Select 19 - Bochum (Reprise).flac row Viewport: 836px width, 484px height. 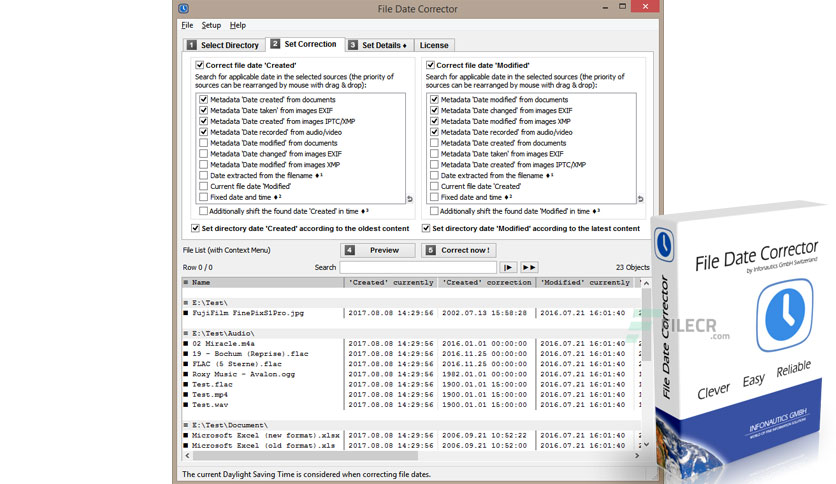pyautogui.click(x=411, y=353)
